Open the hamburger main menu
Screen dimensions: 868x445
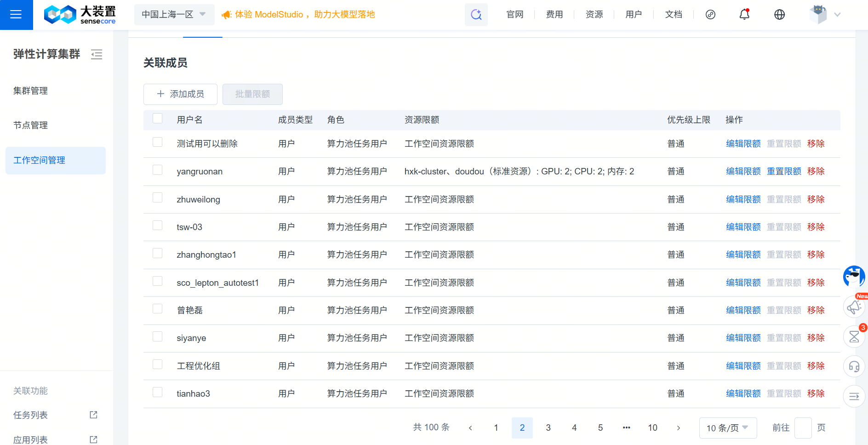[x=16, y=15]
